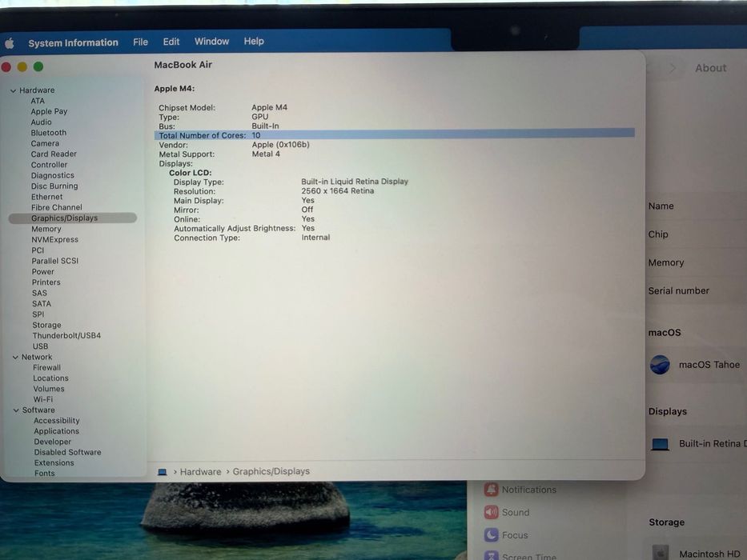Select Apple Pay in the sidebar
Screen dimensions: 747x560
49,111
